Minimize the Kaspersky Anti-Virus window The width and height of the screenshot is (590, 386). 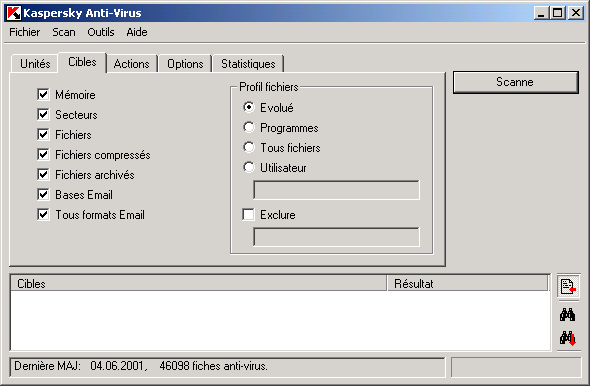click(541, 13)
